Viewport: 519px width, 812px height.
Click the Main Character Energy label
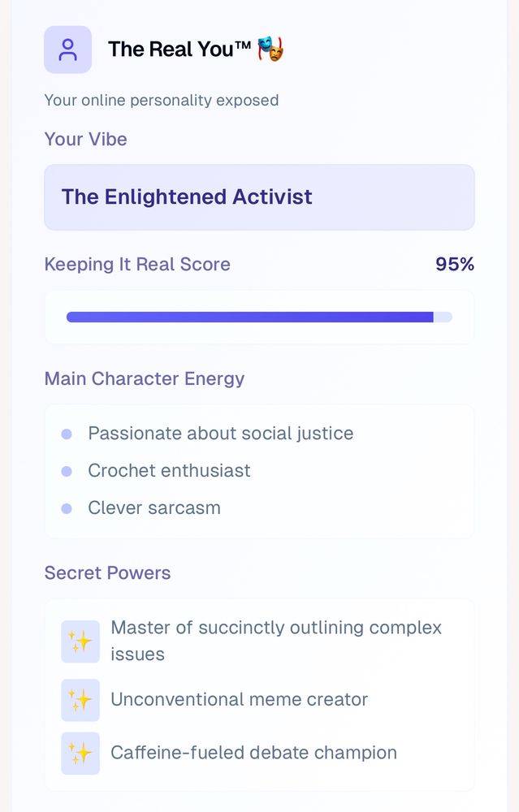pos(145,379)
